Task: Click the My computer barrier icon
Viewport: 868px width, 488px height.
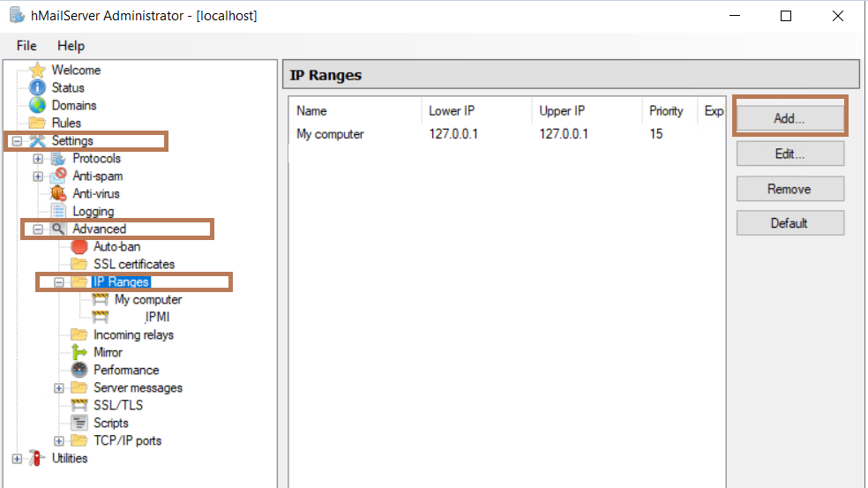Action: (x=101, y=300)
